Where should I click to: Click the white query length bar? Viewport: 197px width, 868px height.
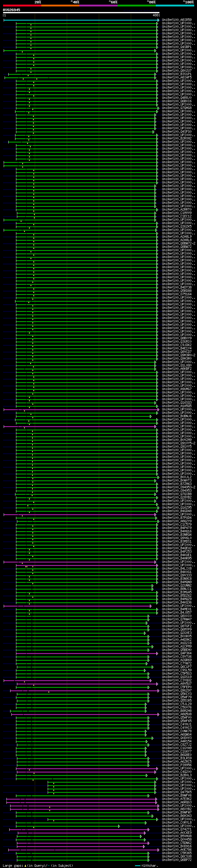click(x=81, y=13)
